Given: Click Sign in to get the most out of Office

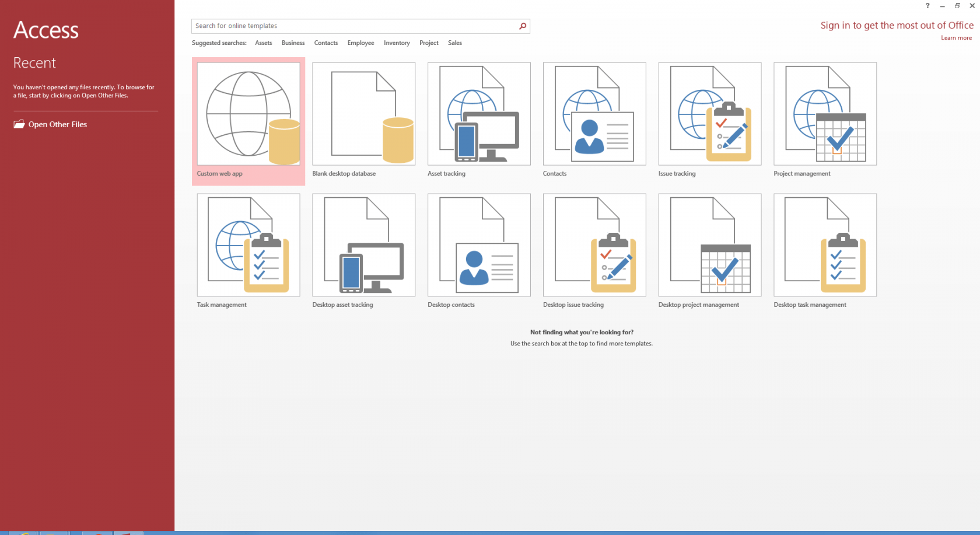Looking at the screenshot, I should coord(897,25).
